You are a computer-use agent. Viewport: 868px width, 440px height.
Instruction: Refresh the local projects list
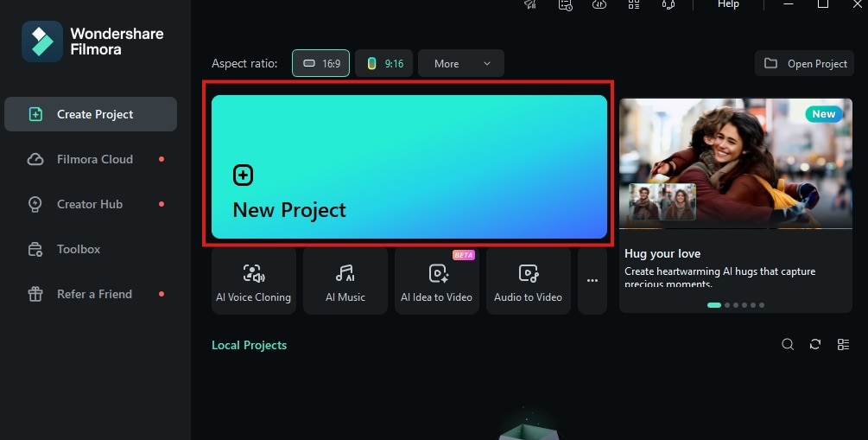click(815, 345)
